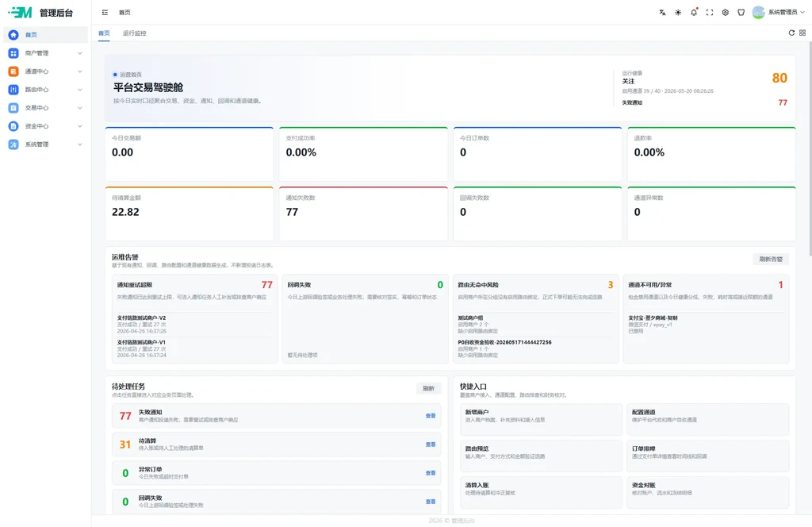Select the 首页 tab

point(104,33)
